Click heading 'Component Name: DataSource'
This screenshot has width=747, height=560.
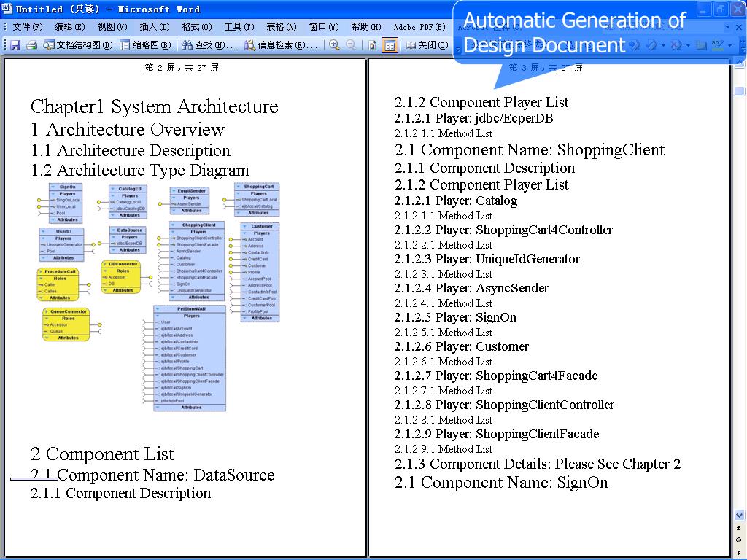[166, 475]
